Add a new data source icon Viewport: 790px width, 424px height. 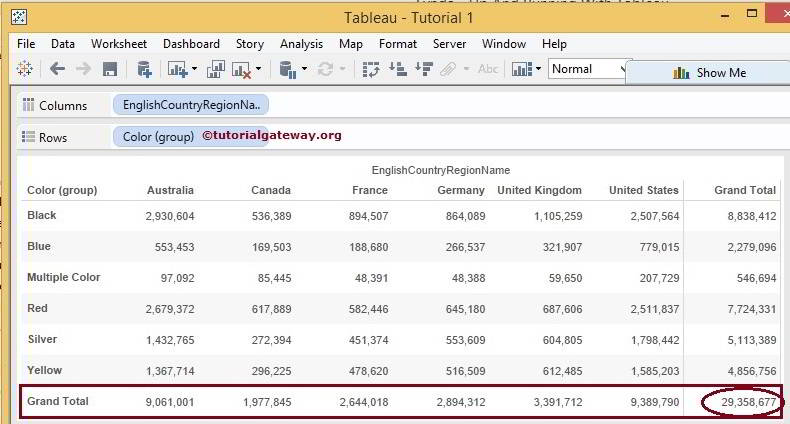145,69
